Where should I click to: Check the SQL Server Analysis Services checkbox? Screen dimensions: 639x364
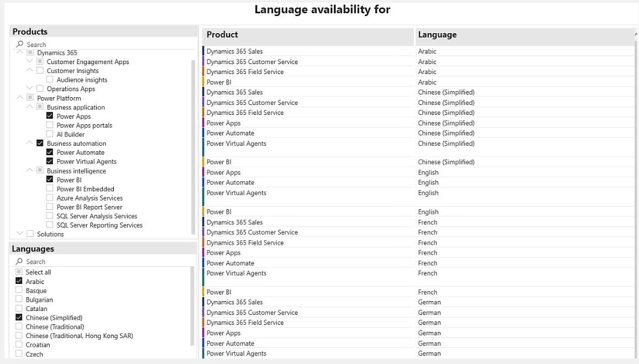tap(50, 215)
